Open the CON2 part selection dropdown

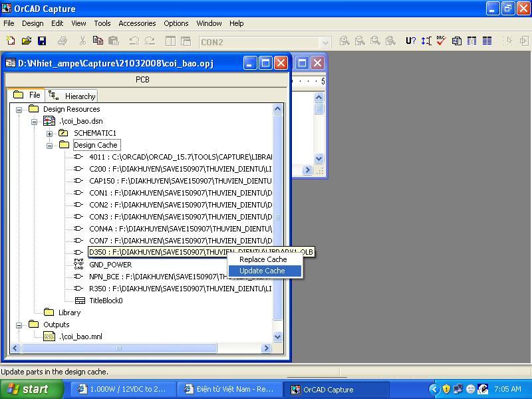tap(325, 43)
